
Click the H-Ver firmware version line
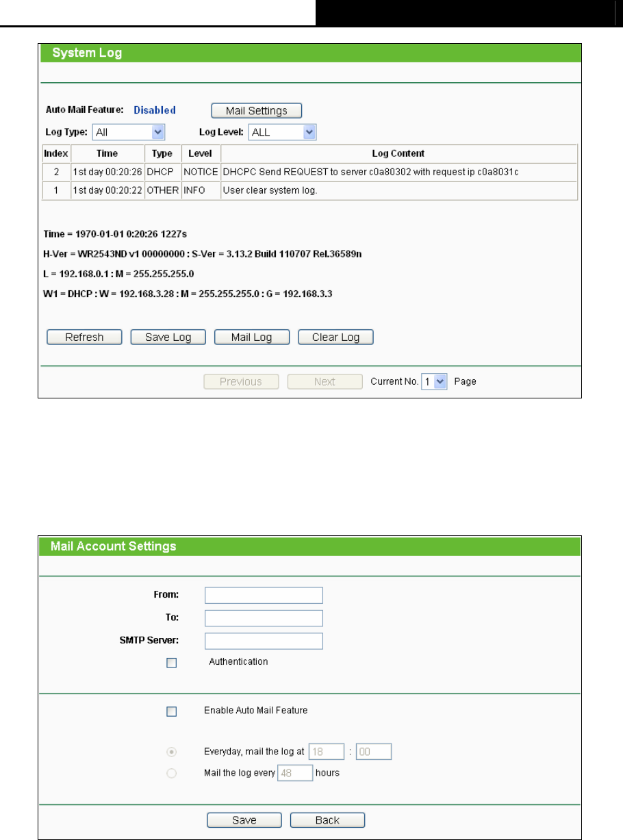(203, 254)
